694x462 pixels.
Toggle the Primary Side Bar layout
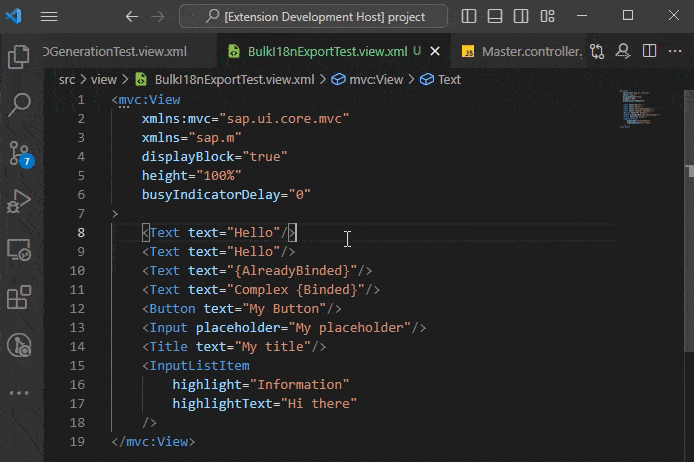pos(469,16)
